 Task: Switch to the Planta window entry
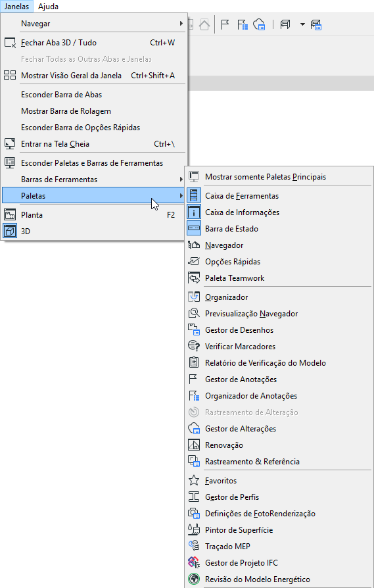point(94,215)
